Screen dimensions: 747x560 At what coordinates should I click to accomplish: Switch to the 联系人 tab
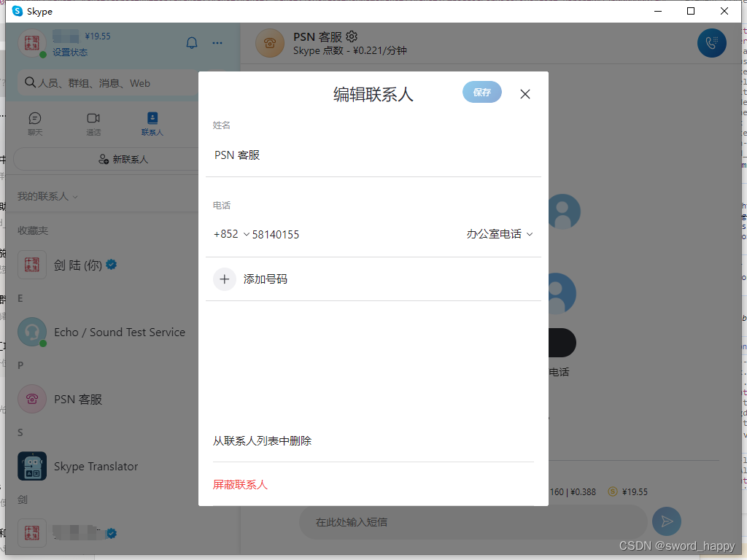[x=152, y=124]
